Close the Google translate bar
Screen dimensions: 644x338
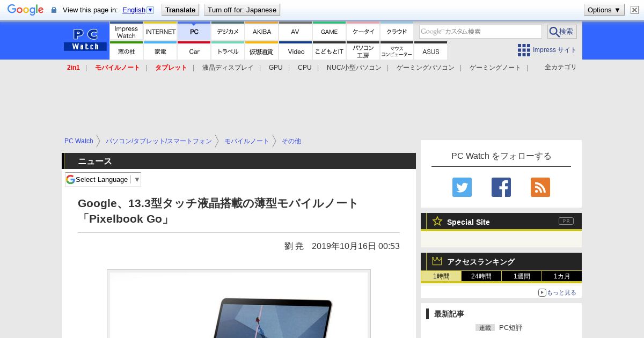pyautogui.click(x=634, y=10)
